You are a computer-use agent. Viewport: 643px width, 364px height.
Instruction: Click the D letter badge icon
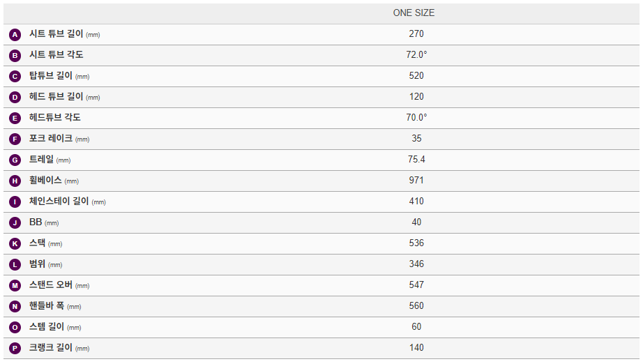coord(15,97)
